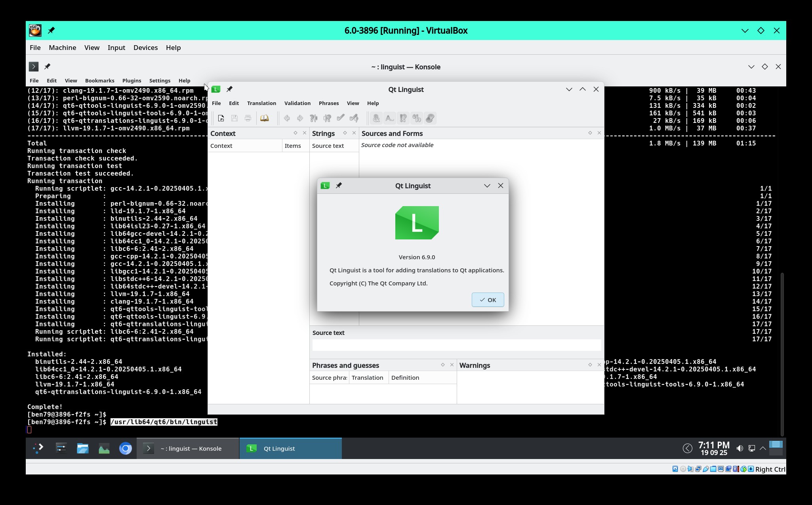Expand the system tray hidden icons arrow

pos(762,448)
